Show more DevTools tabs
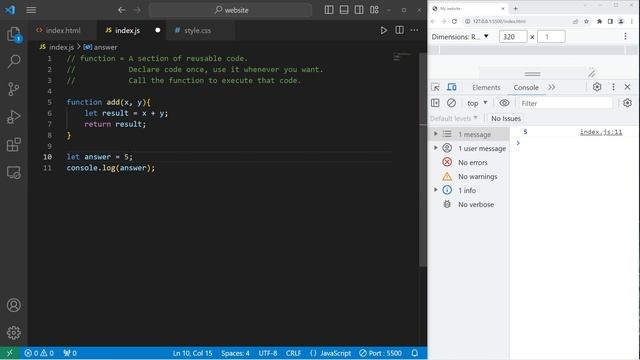This screenshot has height=360, width=640. [x=552, y=87]
